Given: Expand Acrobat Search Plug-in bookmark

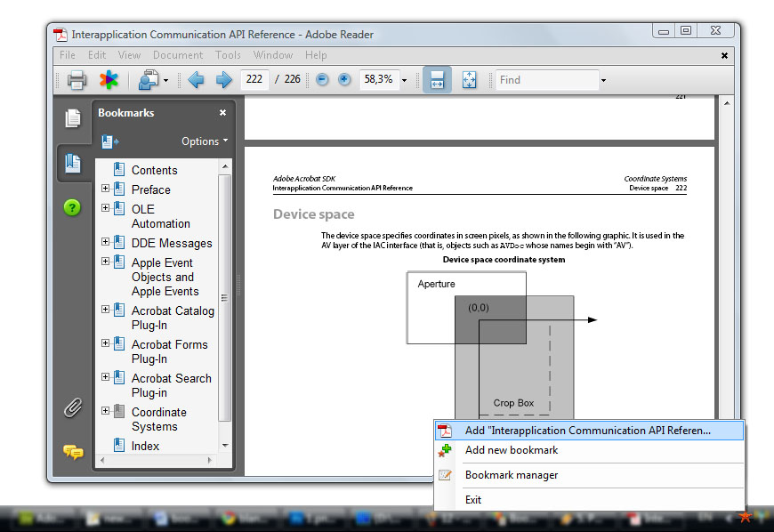Looking at the screenshot, I should tap(105, 376).
